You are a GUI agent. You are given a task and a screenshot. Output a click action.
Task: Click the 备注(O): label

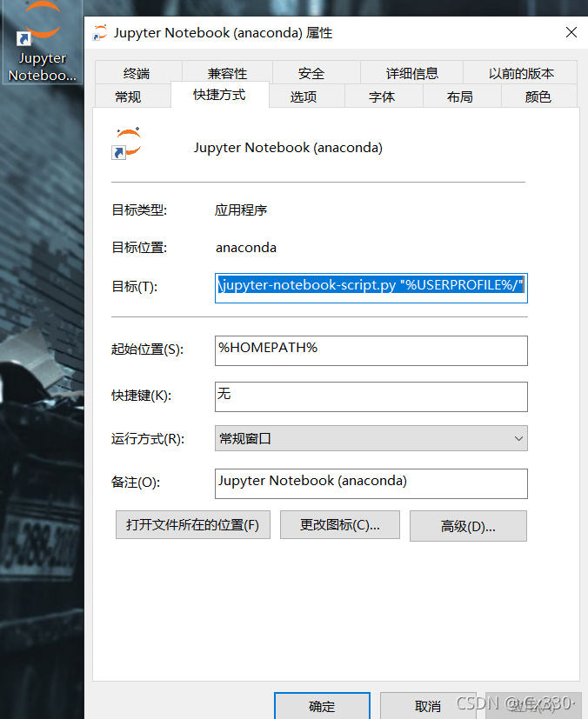pos(136,483)
